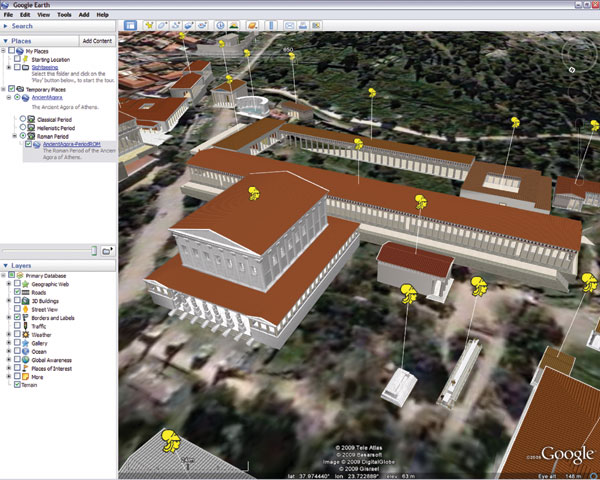
Task: Select the Add Path tool
Action: (x=176, y=23)
